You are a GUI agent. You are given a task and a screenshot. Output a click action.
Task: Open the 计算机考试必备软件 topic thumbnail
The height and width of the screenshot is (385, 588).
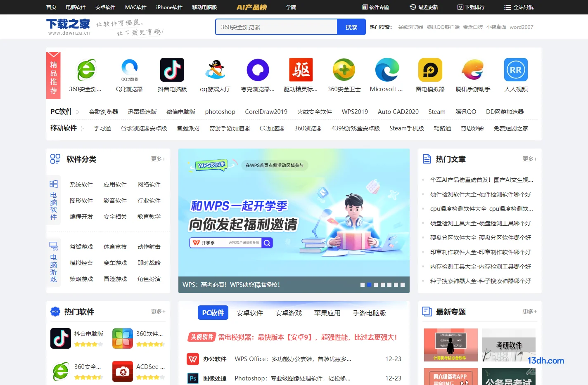coord(451,345)
